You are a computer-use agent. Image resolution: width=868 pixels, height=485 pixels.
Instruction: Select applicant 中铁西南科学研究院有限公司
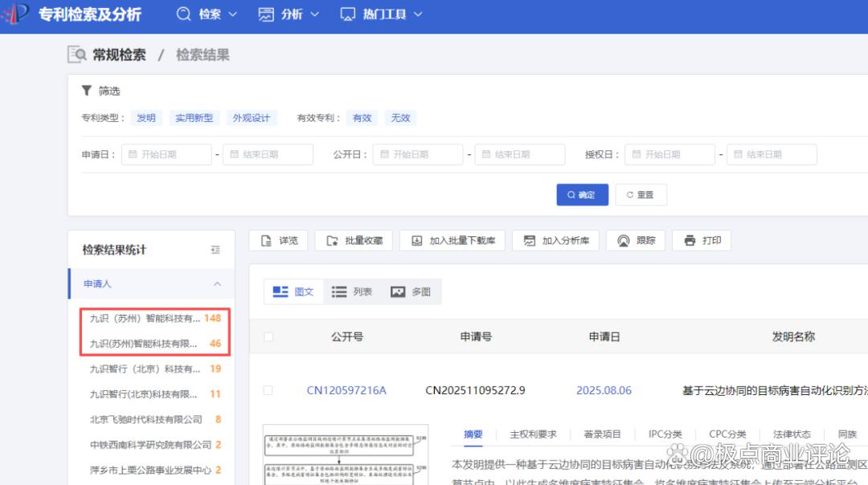(155, 445)
